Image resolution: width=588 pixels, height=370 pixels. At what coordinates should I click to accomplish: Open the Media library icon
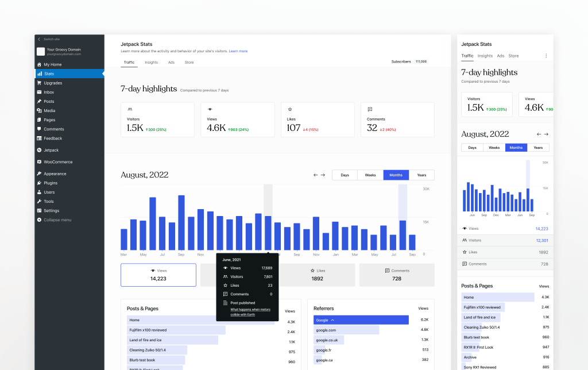click(39, 110)
